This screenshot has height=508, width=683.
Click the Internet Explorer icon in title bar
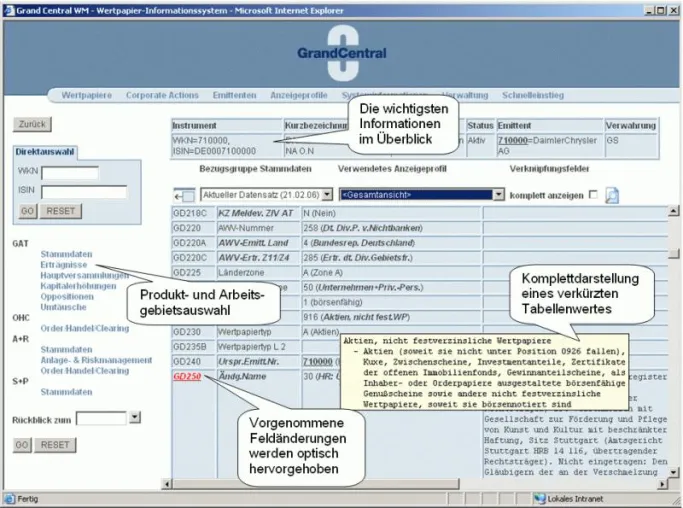coord(10,10)
